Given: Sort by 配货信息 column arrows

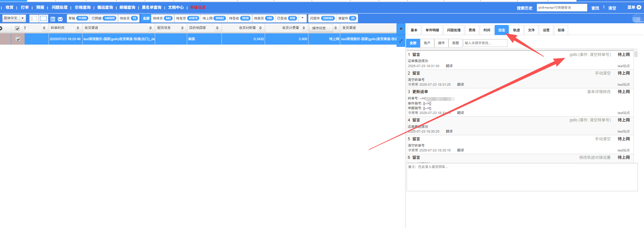Looking at the screenshot, I should (x=182, y=28).
